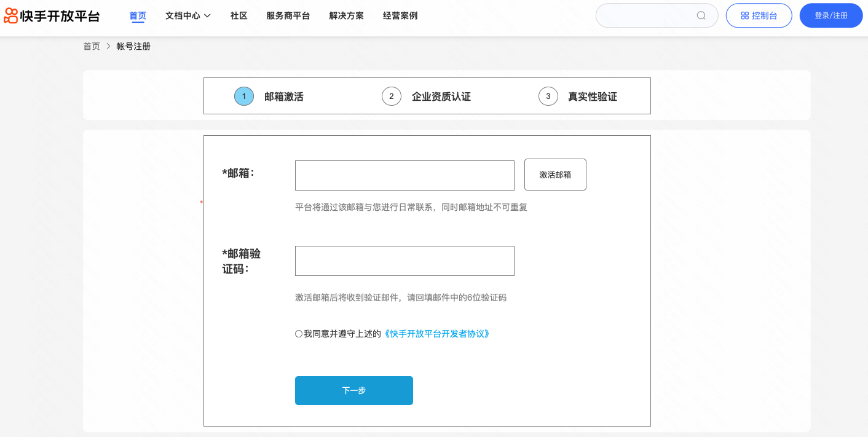
Task: Click the step 1 circle for 邮箱激活
Action: [x=244, y=96]
